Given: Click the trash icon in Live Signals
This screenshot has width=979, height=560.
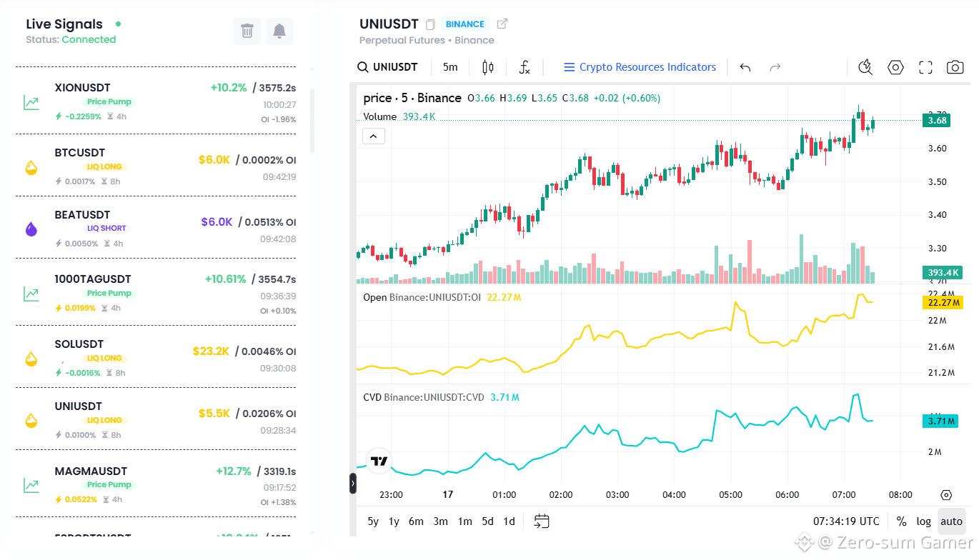Looking at the screenshot, I should coord(247,31).
